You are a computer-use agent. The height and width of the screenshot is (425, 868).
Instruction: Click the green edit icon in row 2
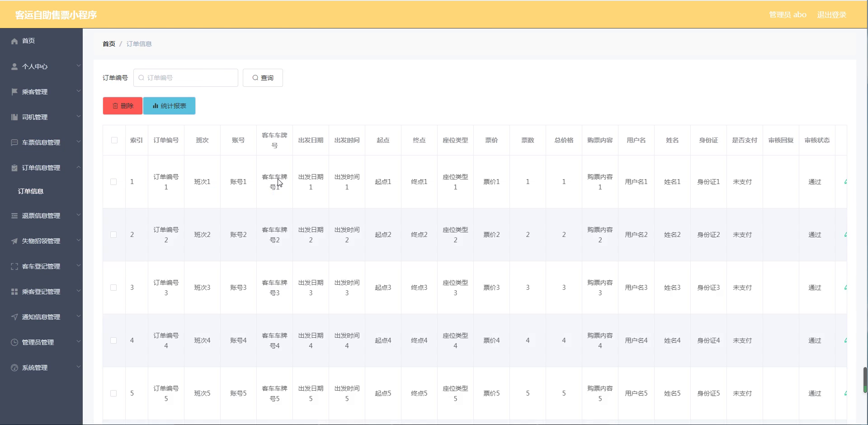[845, 235]
